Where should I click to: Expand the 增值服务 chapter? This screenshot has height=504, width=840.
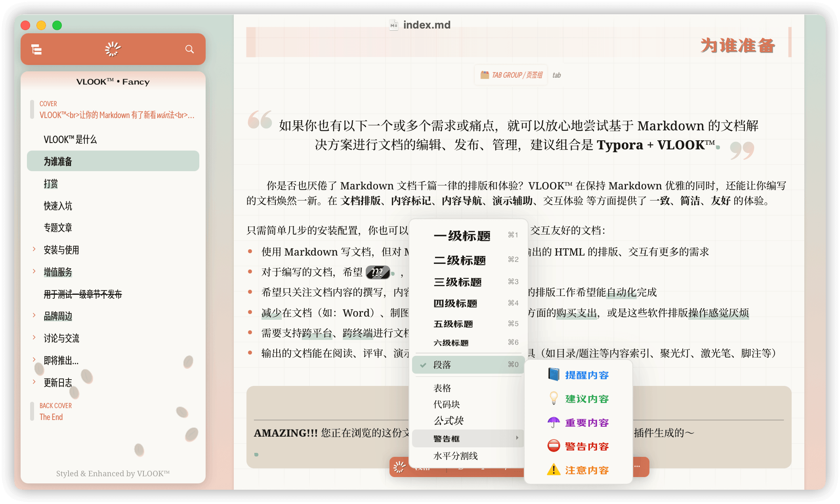(x=34, y=271)
